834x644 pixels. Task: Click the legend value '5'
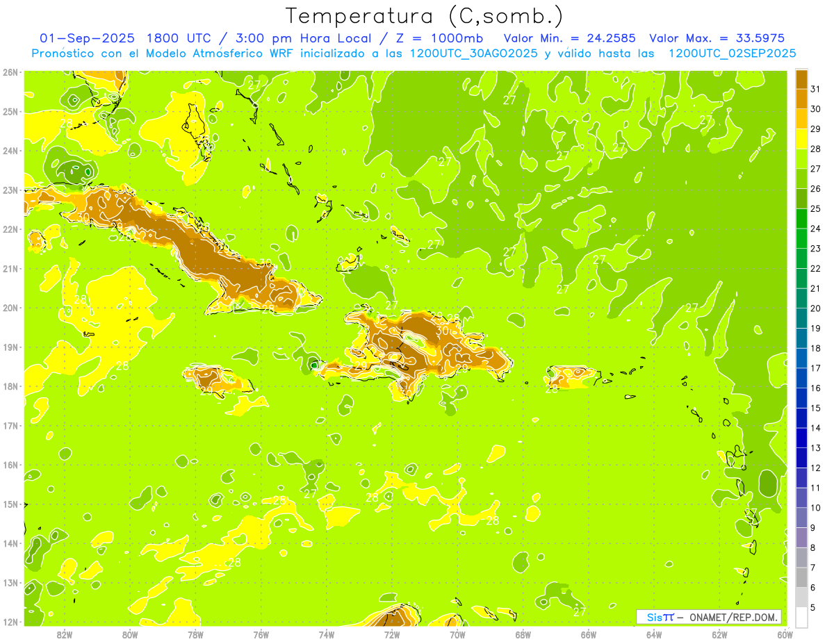point(814,607)
